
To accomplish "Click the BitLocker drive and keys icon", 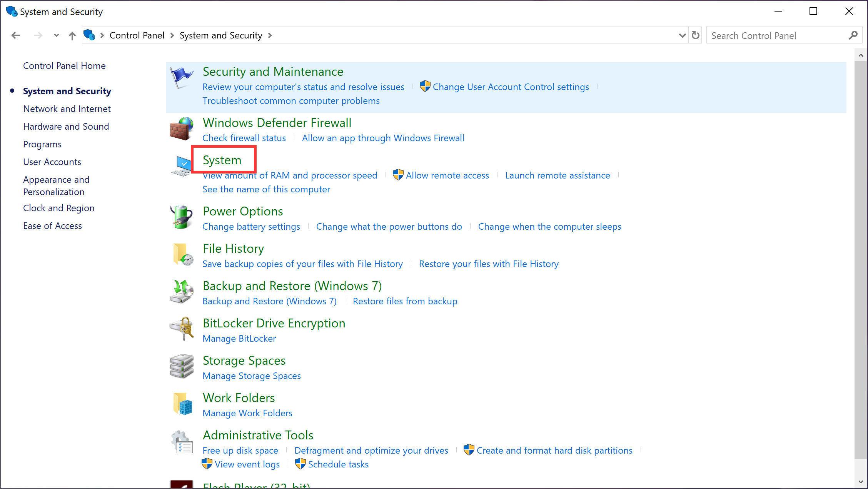I will (x=182, y=329).
